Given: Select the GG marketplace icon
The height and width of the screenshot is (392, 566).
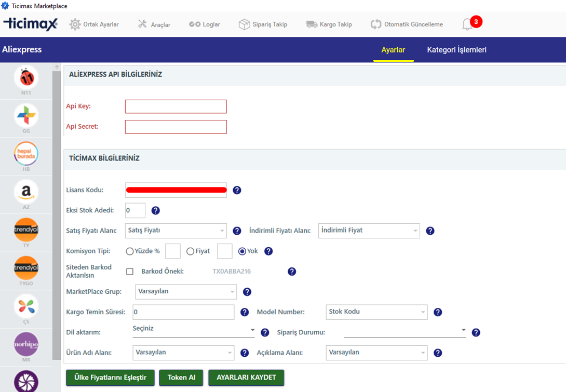Looking at the screenshot, I should click(x=26, y=115).
